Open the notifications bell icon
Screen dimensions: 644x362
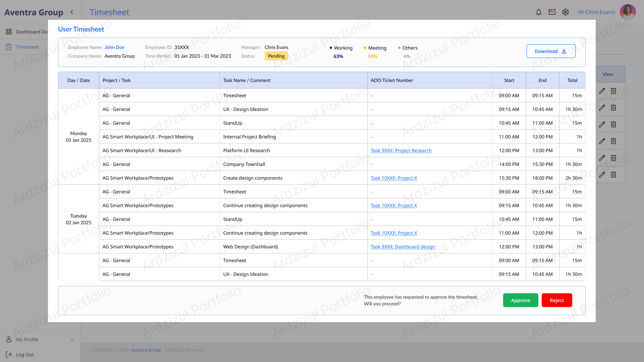click(539, 12)
